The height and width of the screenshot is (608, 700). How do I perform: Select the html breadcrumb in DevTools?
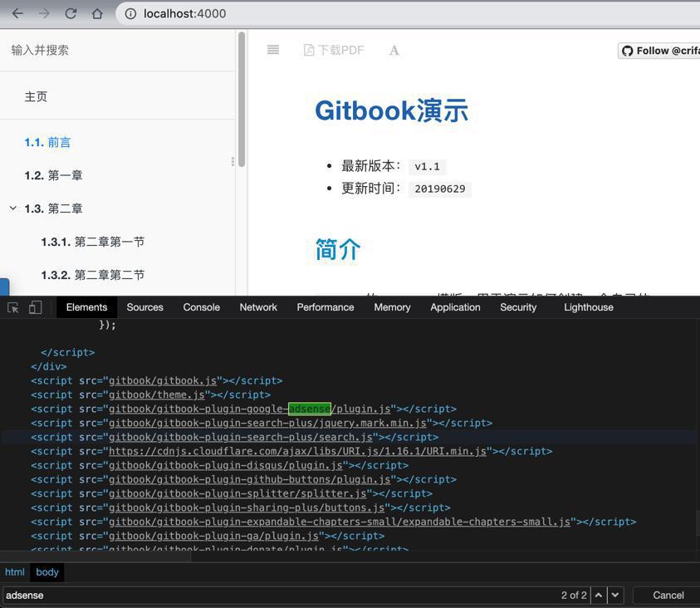[x=15, y=571]
